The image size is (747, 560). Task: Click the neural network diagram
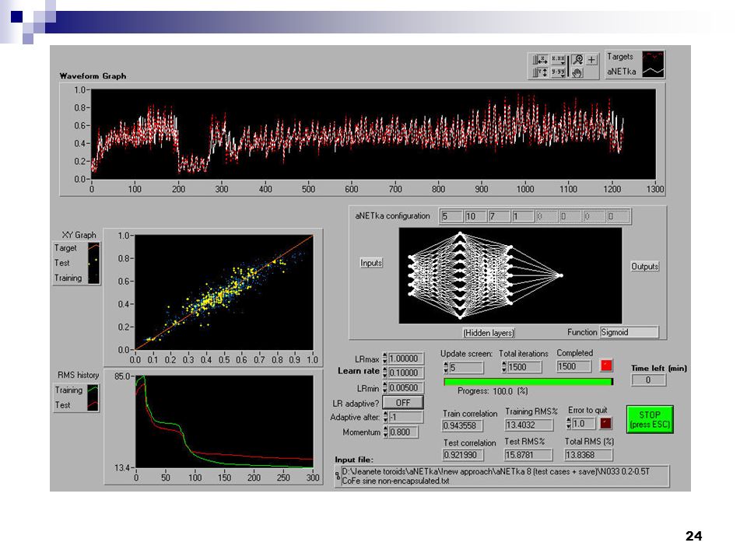[510, 275]
